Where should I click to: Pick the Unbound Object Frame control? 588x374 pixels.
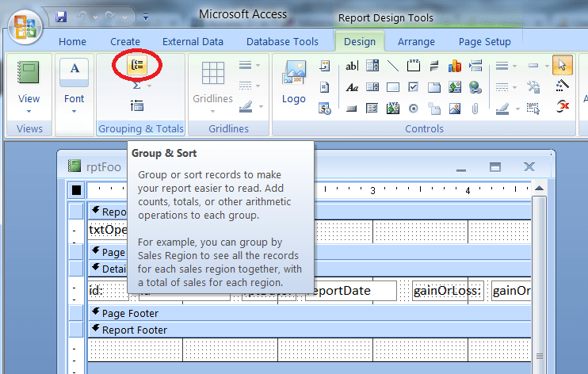coord(455,87)
